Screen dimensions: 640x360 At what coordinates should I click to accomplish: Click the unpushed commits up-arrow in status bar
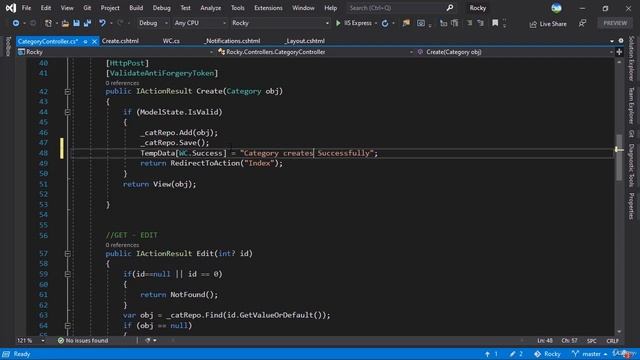[487, 354]
